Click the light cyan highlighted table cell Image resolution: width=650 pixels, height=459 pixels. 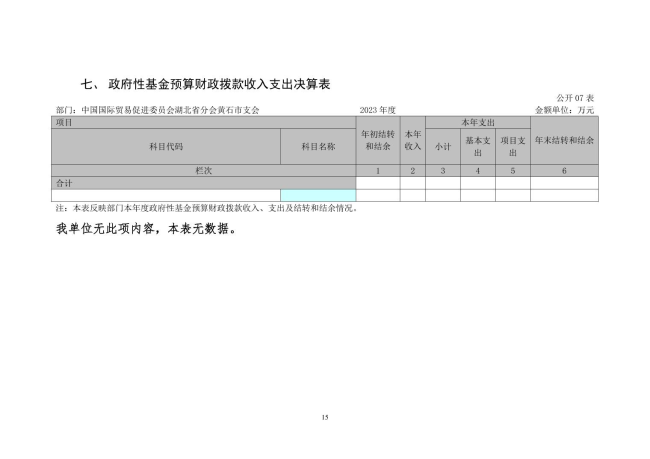pos(318,195)
